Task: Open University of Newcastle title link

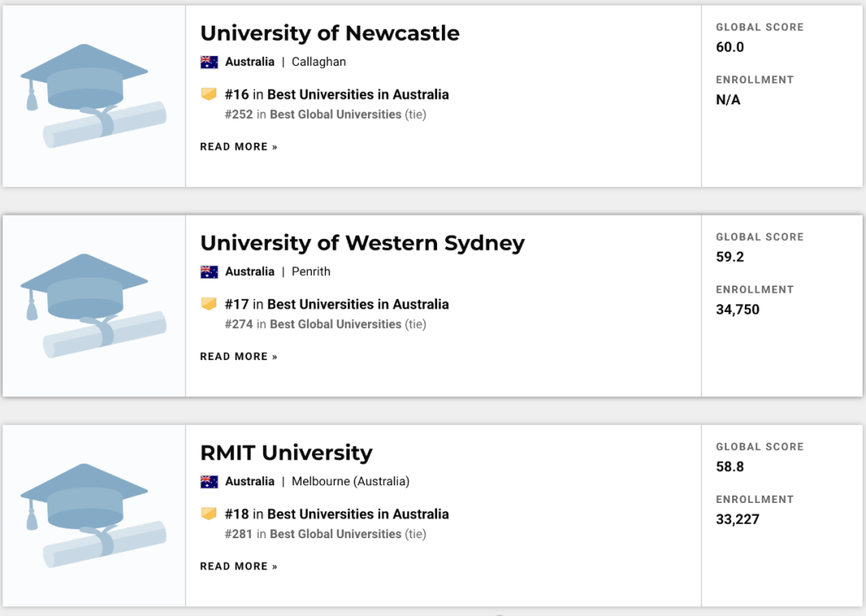Action: [330, 34]
